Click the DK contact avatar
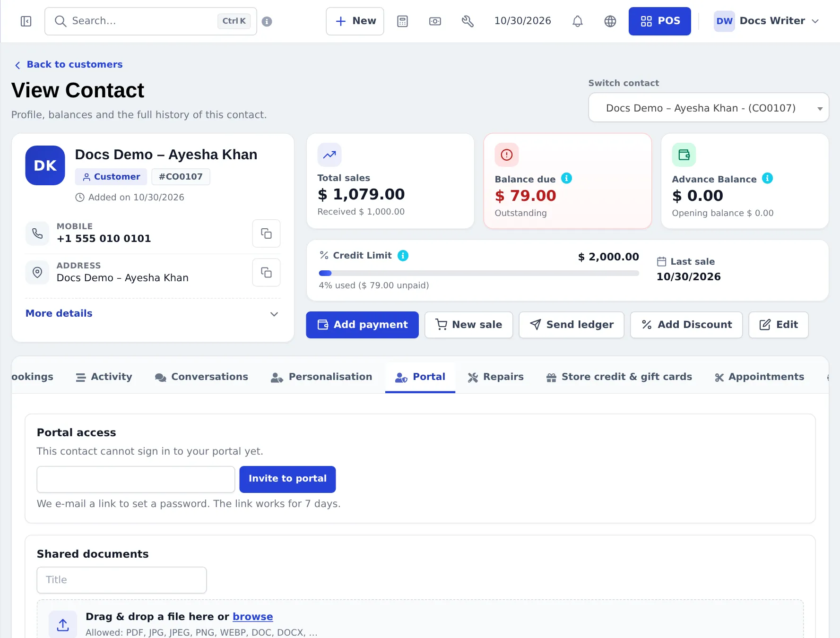 pyautogui.click(x=45, y=165)
